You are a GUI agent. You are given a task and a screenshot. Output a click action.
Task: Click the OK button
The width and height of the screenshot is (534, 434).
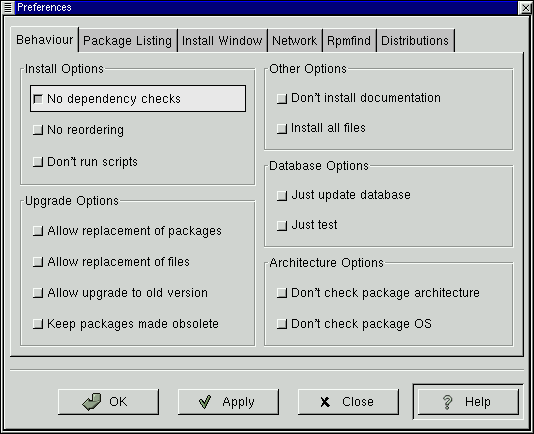point(108,402)
